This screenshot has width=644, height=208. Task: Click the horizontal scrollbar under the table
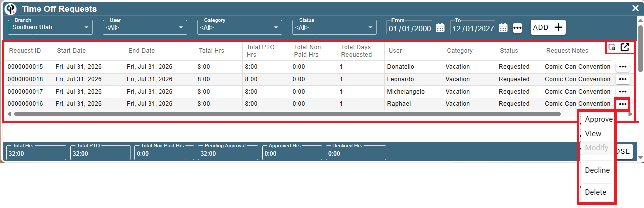pos(287,114)
